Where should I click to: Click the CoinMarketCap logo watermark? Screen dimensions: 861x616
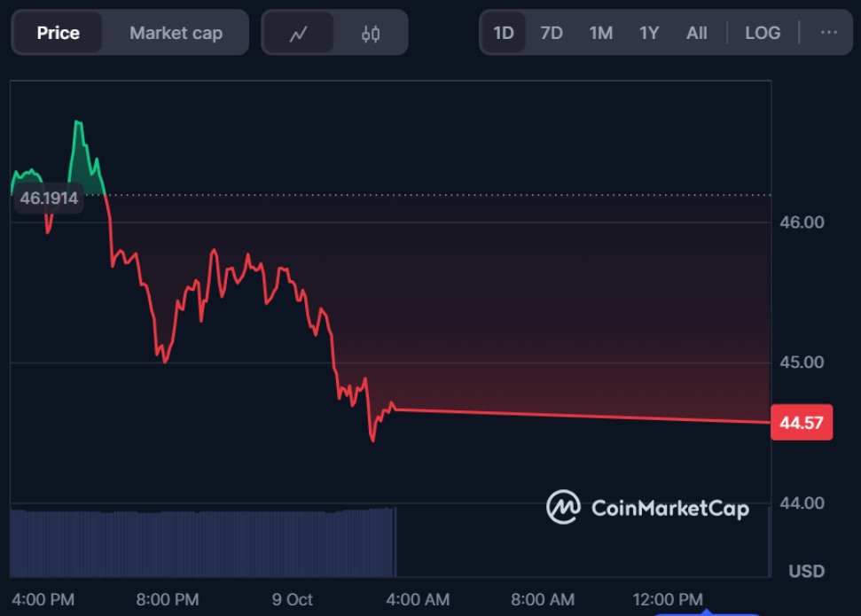pyautogui.click(x=647, y=508)
